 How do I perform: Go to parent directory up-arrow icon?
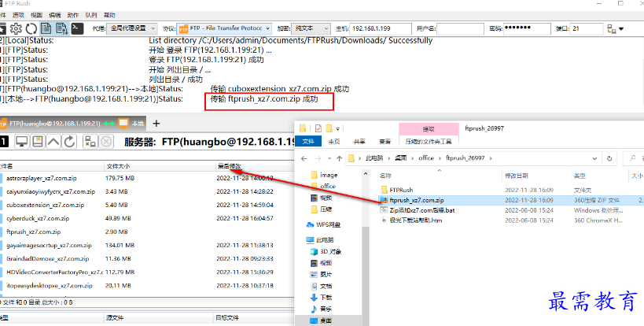pyautogui.click(x=53, y=142)
